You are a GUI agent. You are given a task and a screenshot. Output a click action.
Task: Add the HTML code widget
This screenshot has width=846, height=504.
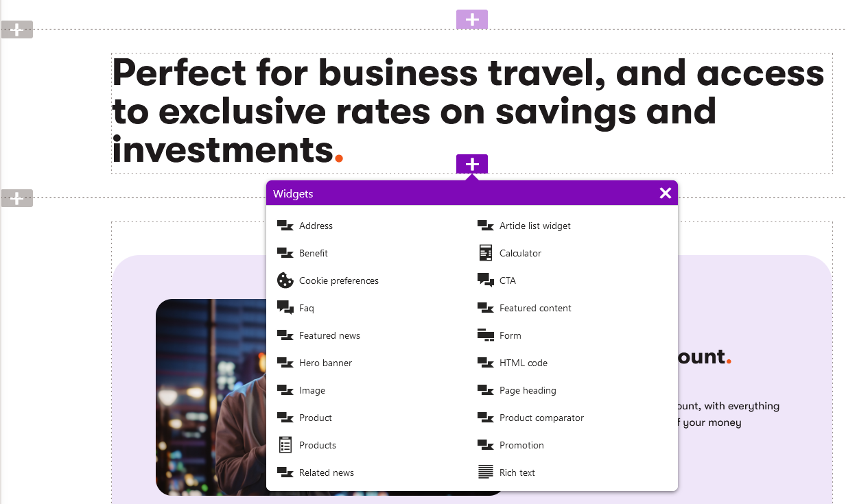(x=523, y=363)
